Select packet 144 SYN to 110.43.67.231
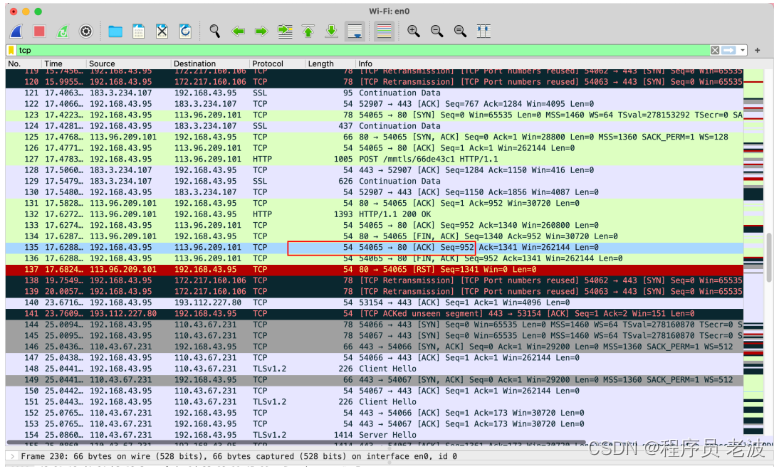Screen dimensions: 781x467 [x=375, y=325]
